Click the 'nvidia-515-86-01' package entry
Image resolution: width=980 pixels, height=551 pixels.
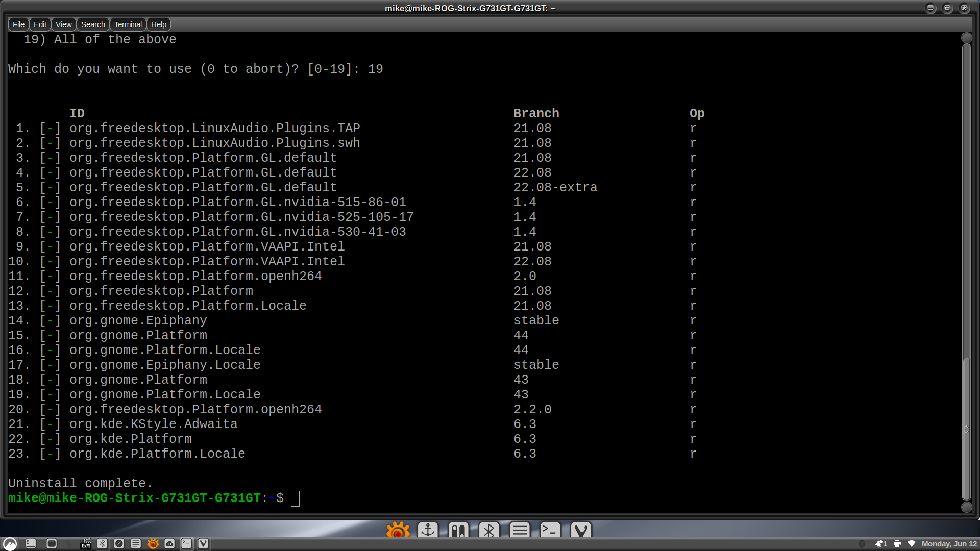click(x=238, y=202)
